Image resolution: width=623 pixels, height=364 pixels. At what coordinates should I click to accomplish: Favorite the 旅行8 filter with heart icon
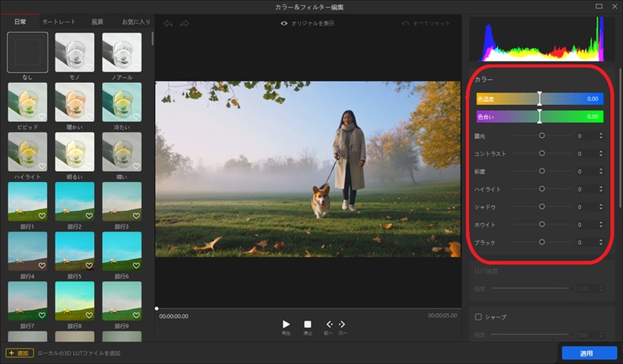(x=90, y=315)
